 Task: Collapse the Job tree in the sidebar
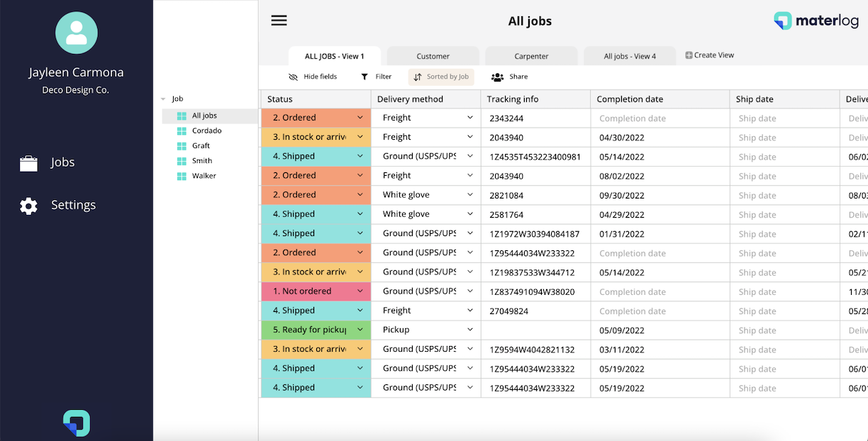(x=164, y=99)
